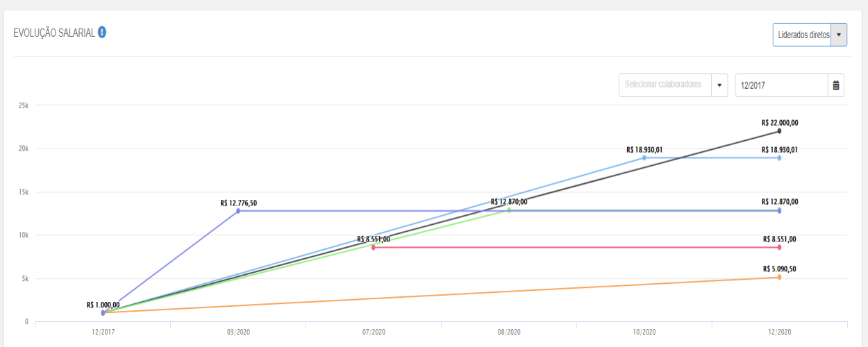Click the R$ 22.000,00 data point
The height and width of the screenshot is (347, 868).
point(779,131)
